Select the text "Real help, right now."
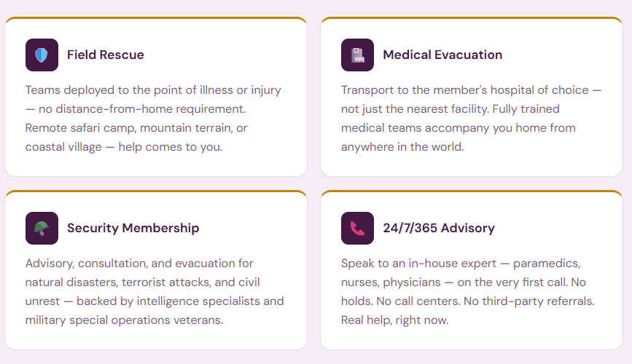Viewport: 632px width, 364px height. tap(394, 320)
